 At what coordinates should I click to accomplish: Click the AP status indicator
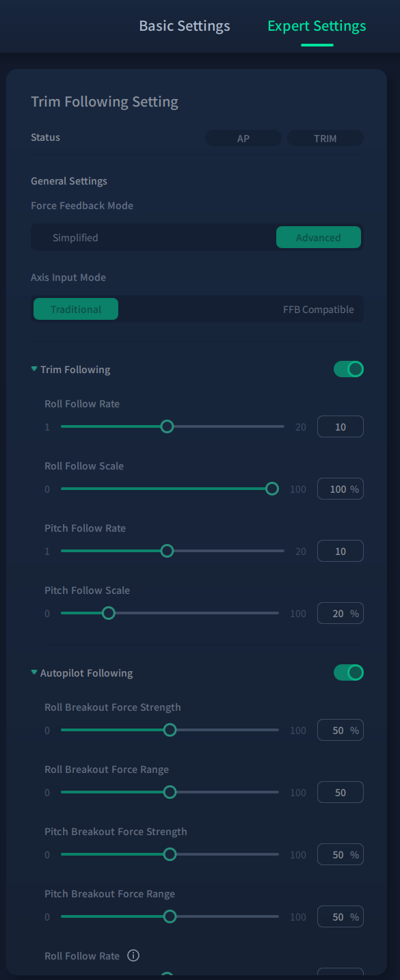(x=243, y=138)
